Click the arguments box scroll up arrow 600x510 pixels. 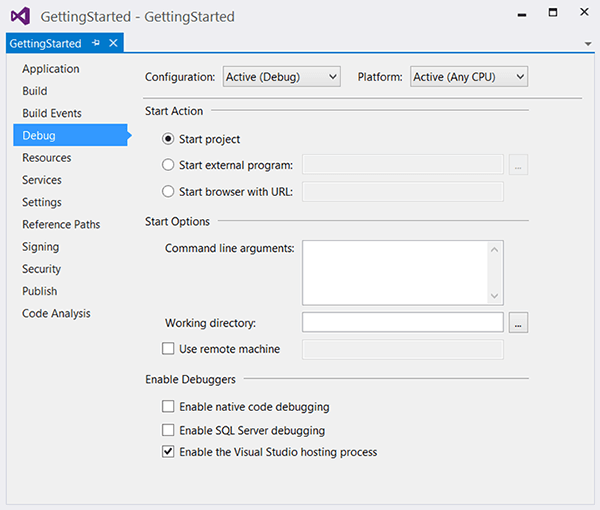tap(494, 250)
